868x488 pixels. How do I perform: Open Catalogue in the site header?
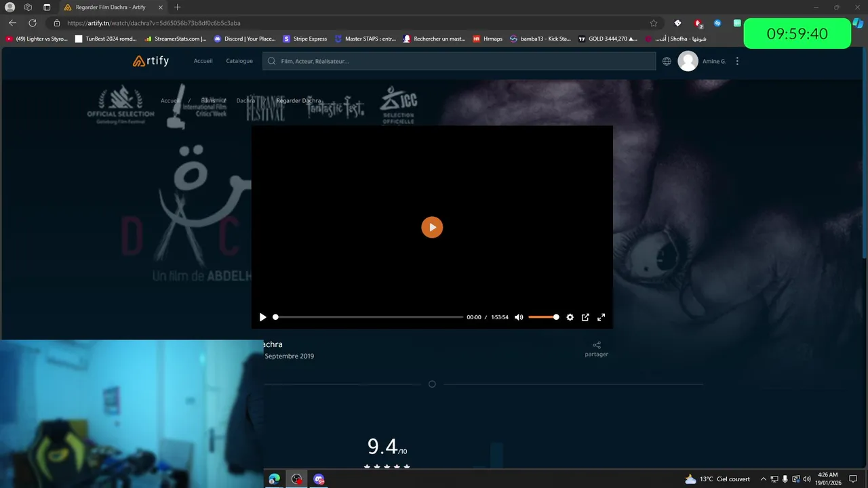pyautogui.click(x=239, y=61)
